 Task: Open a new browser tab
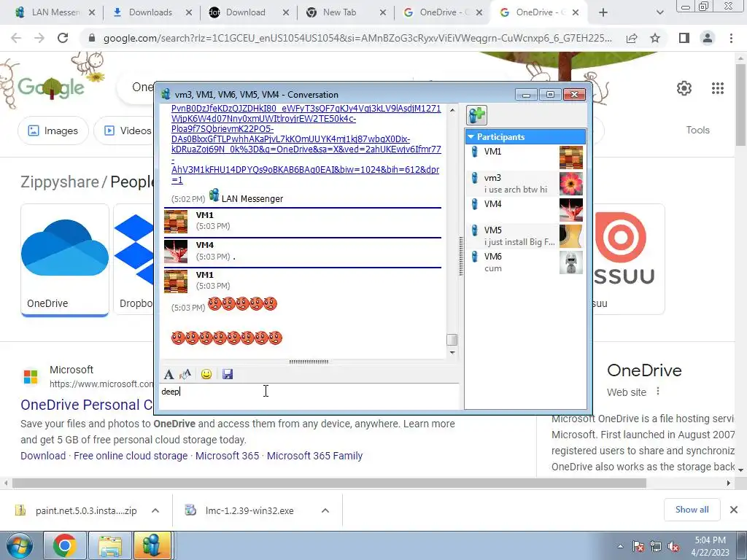click(603, 12)
